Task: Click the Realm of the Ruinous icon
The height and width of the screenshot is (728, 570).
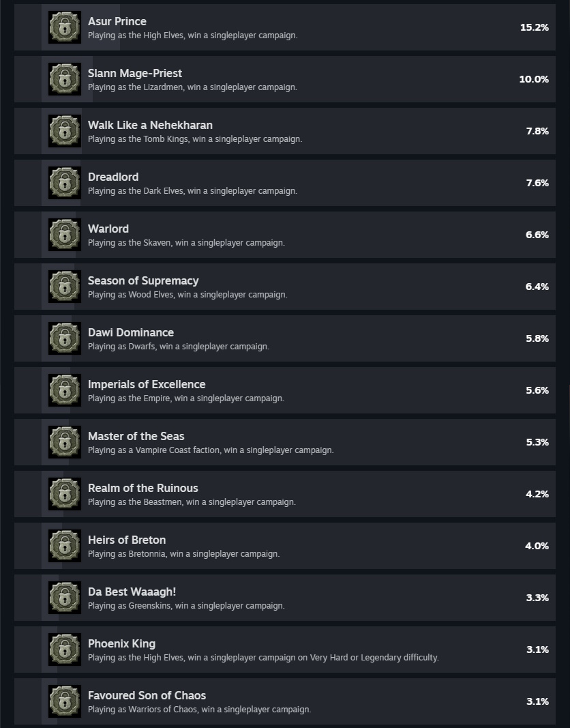Action: [65, 494]
